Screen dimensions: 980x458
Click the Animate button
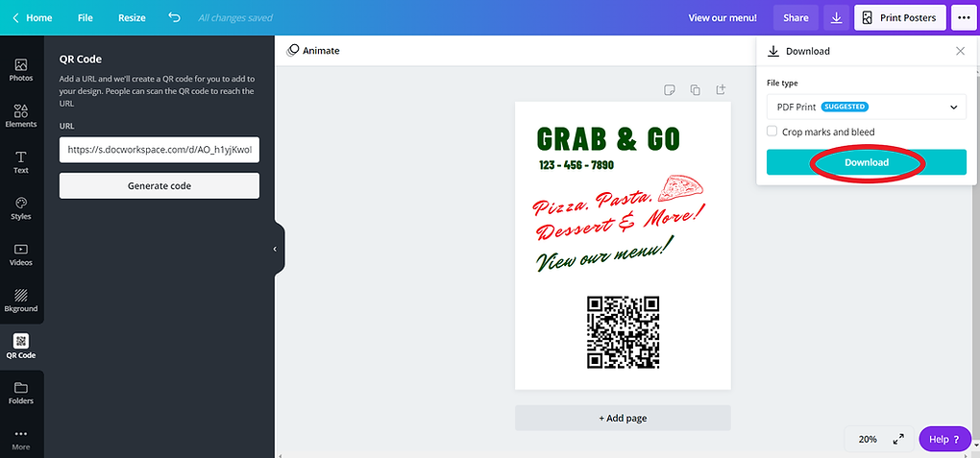click(313, 51)
